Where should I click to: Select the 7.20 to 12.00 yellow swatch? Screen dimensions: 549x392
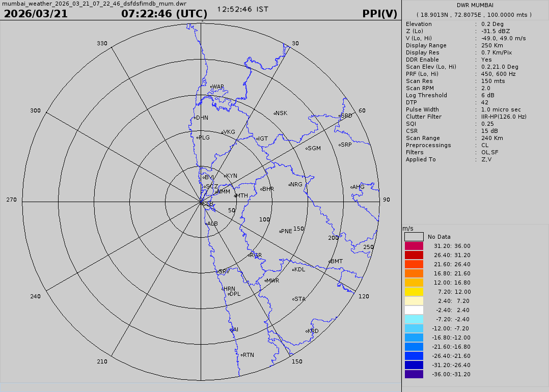(x=414, y=292)
